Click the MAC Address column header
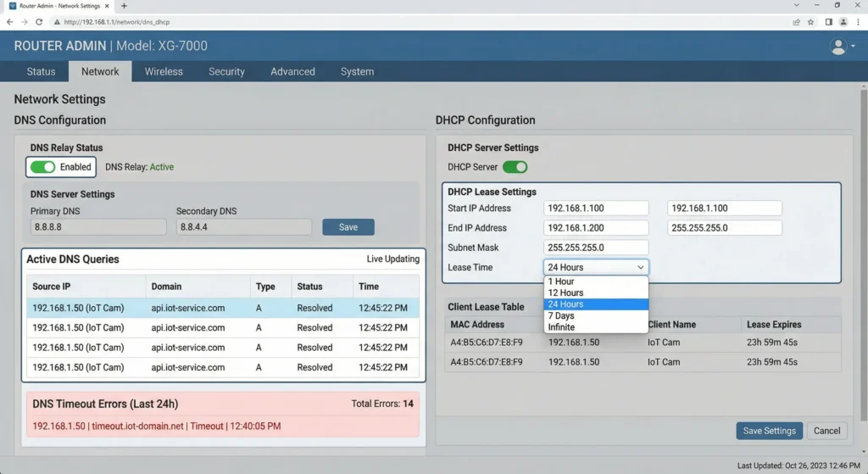Viewport: 868px width, 474px height. pos(494,325)
